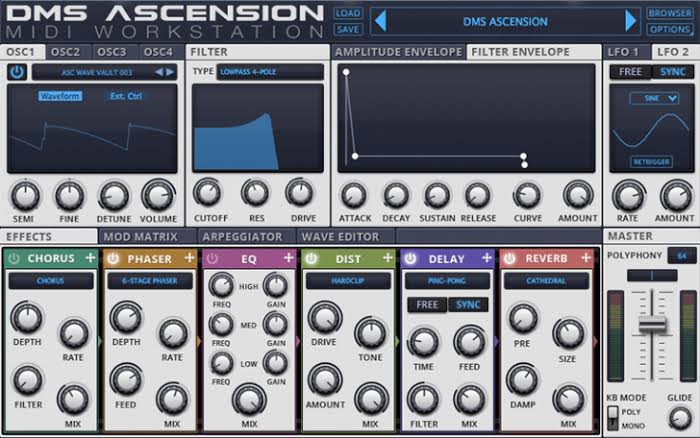The image size is (700, 438).
Task: Open the Hardclip distortion type dropdown
Action: 348,281
